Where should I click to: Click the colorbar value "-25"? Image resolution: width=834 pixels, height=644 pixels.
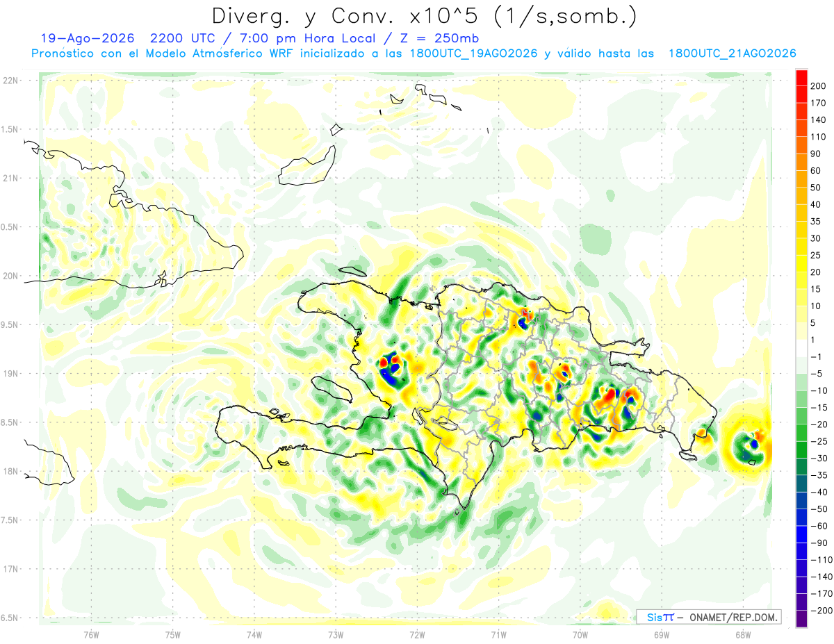click(x=818, y=441)
